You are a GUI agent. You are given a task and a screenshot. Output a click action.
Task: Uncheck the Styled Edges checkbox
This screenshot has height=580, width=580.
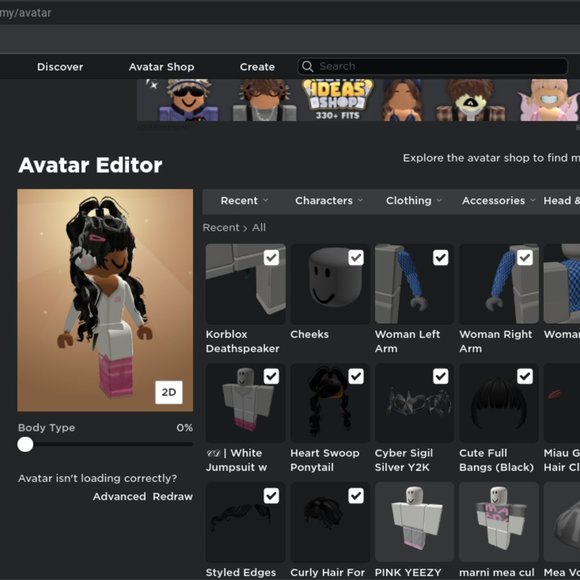[x=271, y=496]
